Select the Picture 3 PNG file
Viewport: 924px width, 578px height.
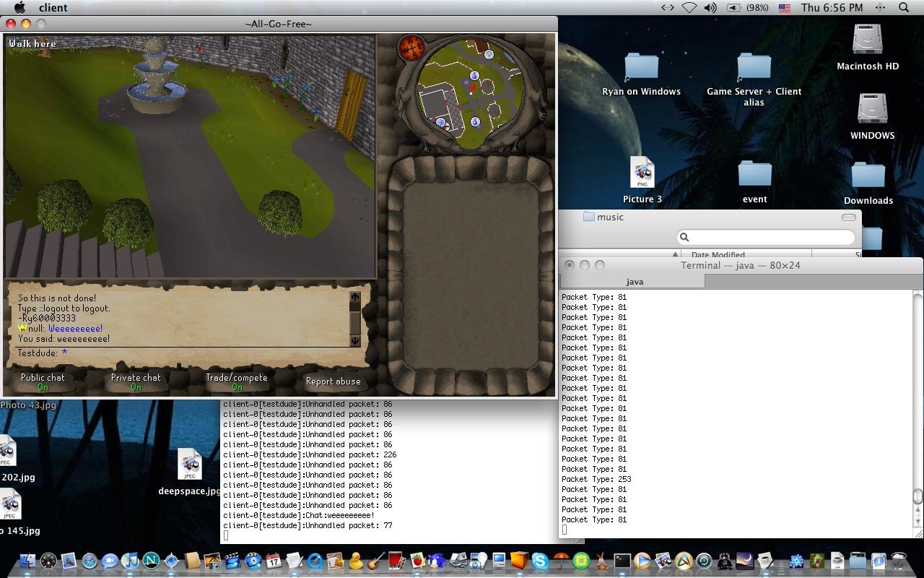pyautogui.click(x=642, y=181)
